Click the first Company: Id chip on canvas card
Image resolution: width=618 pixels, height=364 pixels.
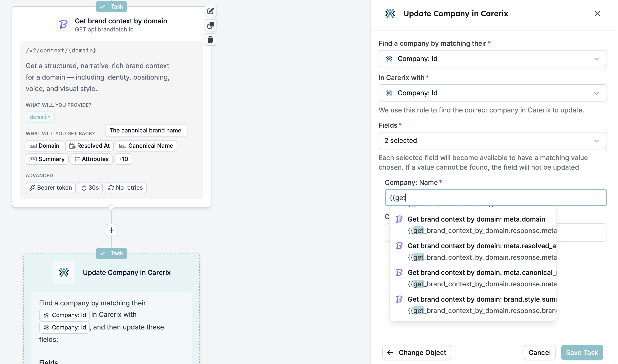click(64, 315)
